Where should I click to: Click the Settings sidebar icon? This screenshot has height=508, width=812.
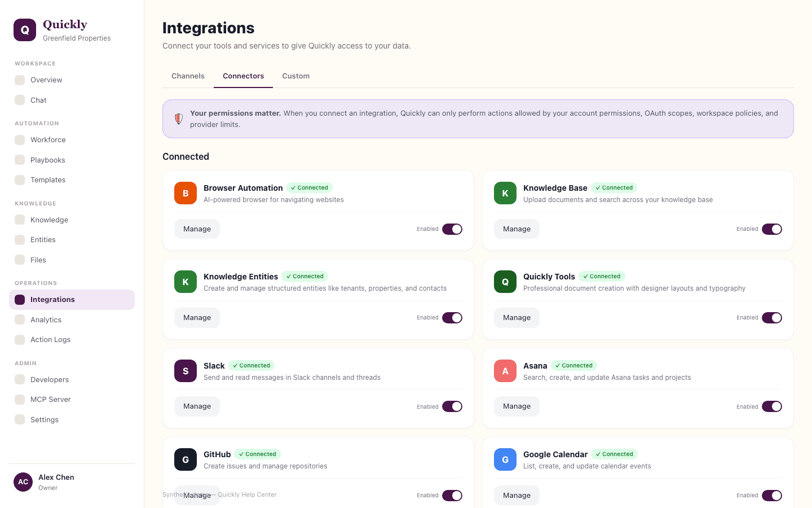tap(20, 419)
